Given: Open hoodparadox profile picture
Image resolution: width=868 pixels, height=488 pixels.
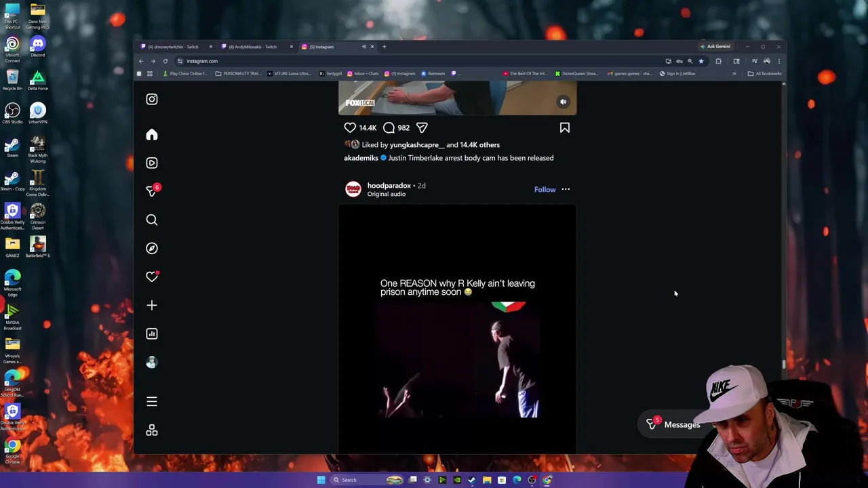Looking at the screenshot, I should tap(353, 190).
